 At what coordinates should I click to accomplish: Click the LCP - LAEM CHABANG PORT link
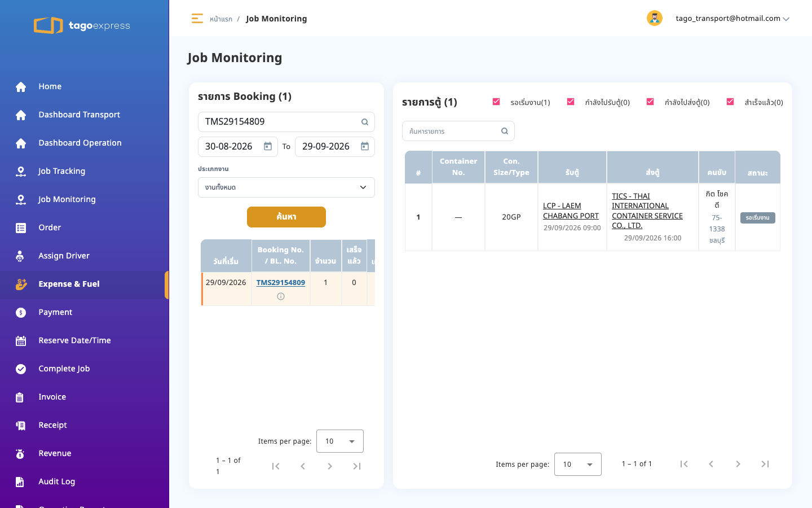coord(571,211)
